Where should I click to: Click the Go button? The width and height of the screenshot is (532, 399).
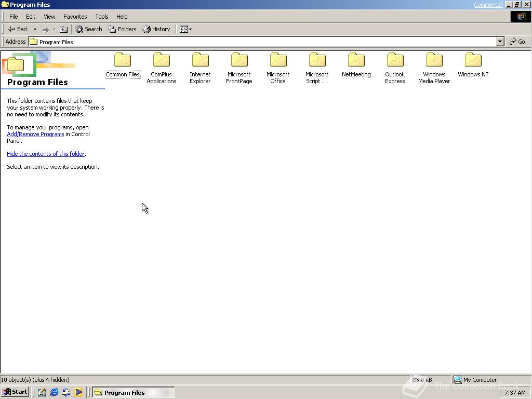517,42
